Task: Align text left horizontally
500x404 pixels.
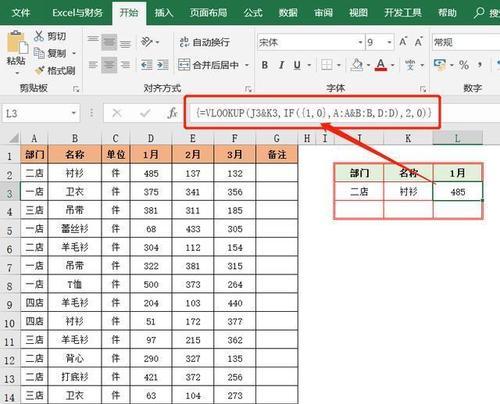Action: (93, 65)
